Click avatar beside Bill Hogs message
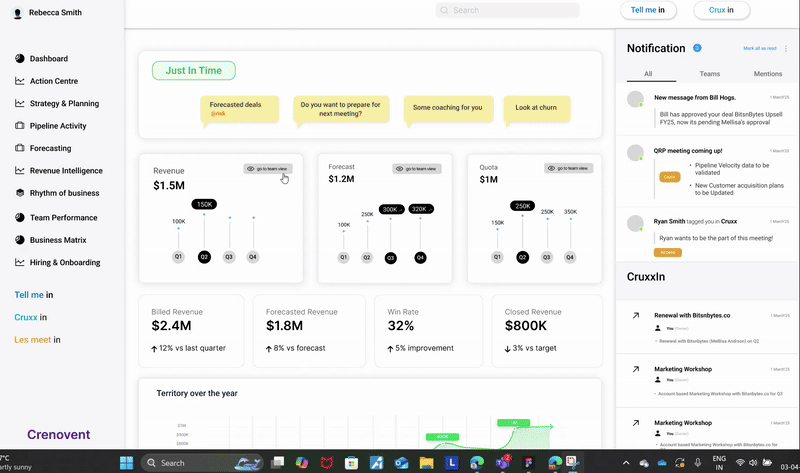The height and width of the screenshot is (473, 800). pos(635,99)
